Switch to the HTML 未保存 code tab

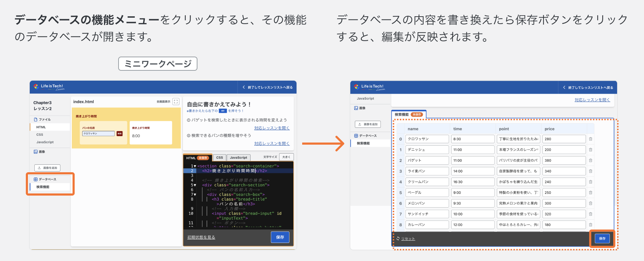pos(197,158)
